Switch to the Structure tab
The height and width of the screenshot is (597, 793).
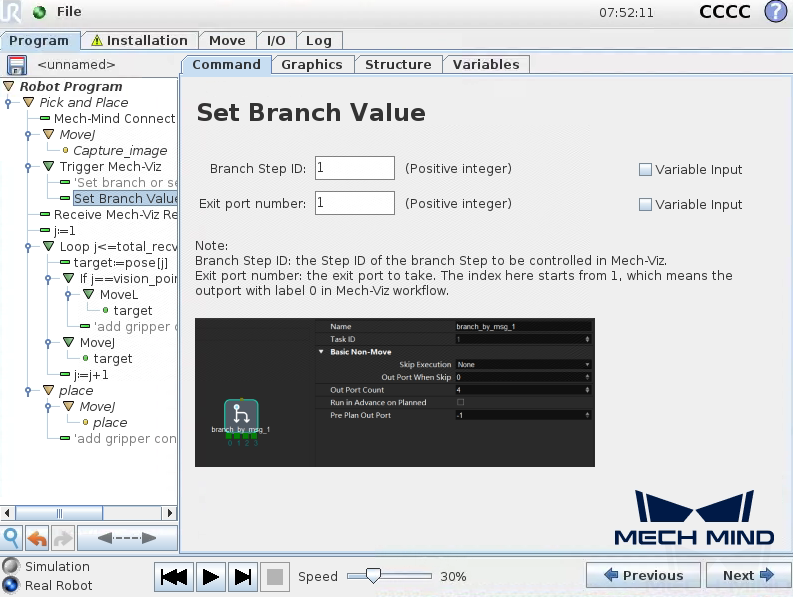coord(398,65)
